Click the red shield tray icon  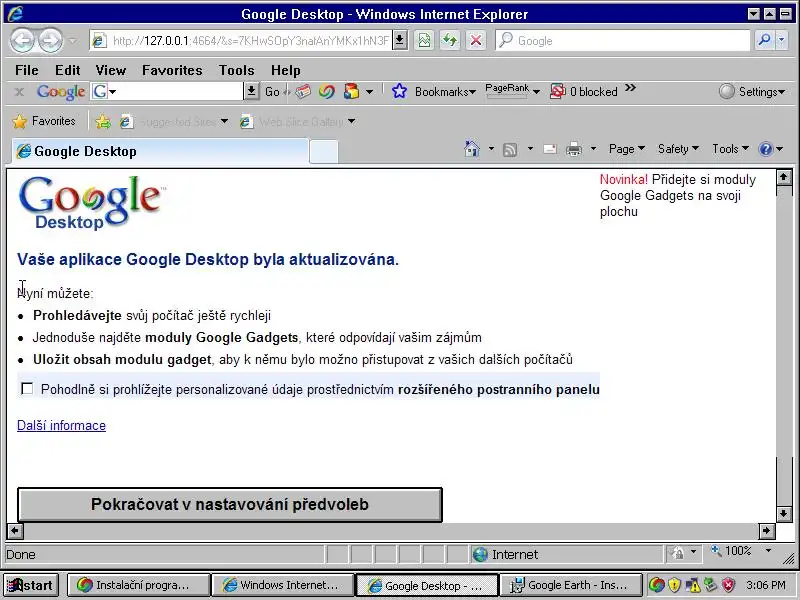[x=729, y=585]
